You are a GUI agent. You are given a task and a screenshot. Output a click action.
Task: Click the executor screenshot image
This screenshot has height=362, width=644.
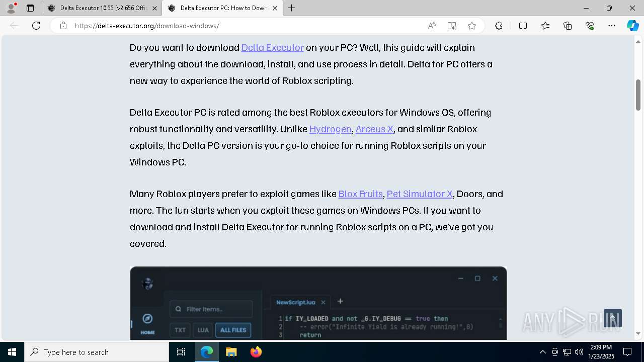pyautogui.click(x=318, y=303)
